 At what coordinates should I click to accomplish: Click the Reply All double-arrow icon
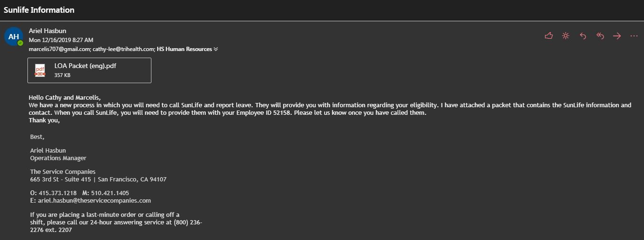tap(600, 36)
